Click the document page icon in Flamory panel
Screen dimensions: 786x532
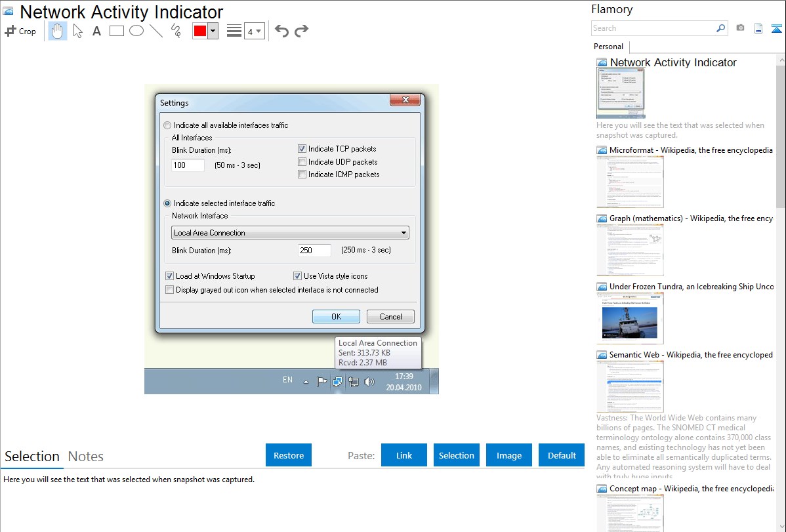point(758,28)
